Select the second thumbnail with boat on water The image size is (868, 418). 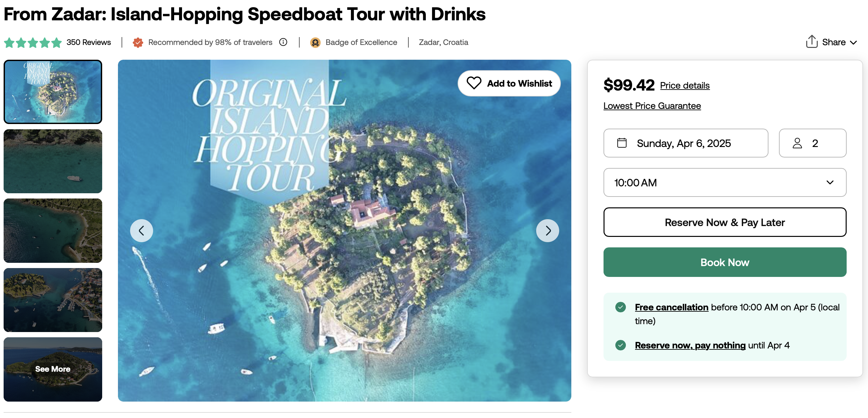53,161
